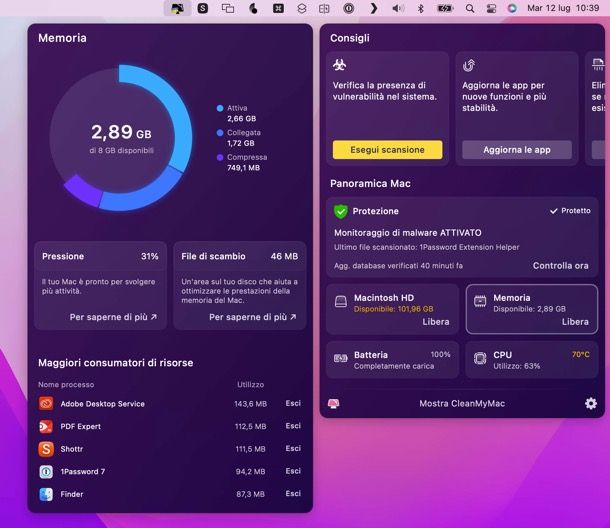This screenshot has width=610, height=528.
Task: Click Mostra CleanMyMac
Action: [462, 403]
